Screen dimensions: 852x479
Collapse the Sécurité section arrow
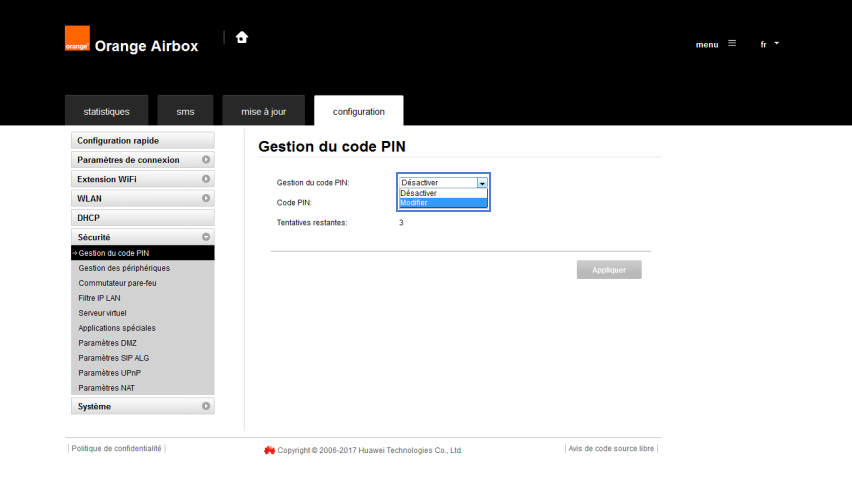click(206, 237)
